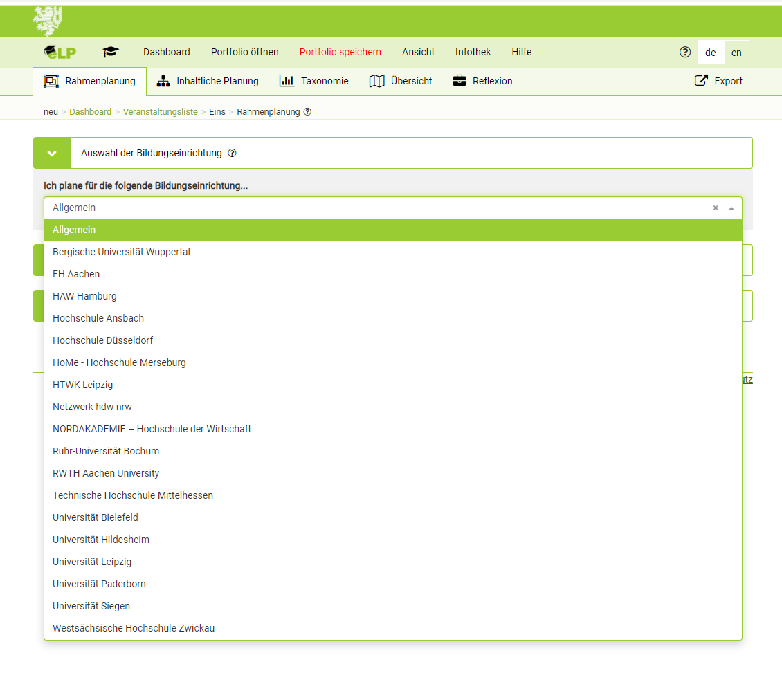Follow the Veranstaltungsliste breadcrumb link
782x700 pixels.
160,111
